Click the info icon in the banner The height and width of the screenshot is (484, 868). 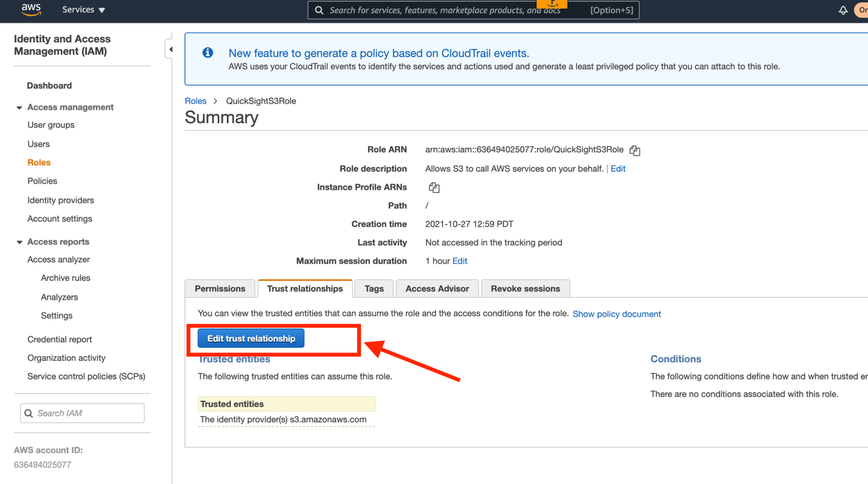point(208,53)
